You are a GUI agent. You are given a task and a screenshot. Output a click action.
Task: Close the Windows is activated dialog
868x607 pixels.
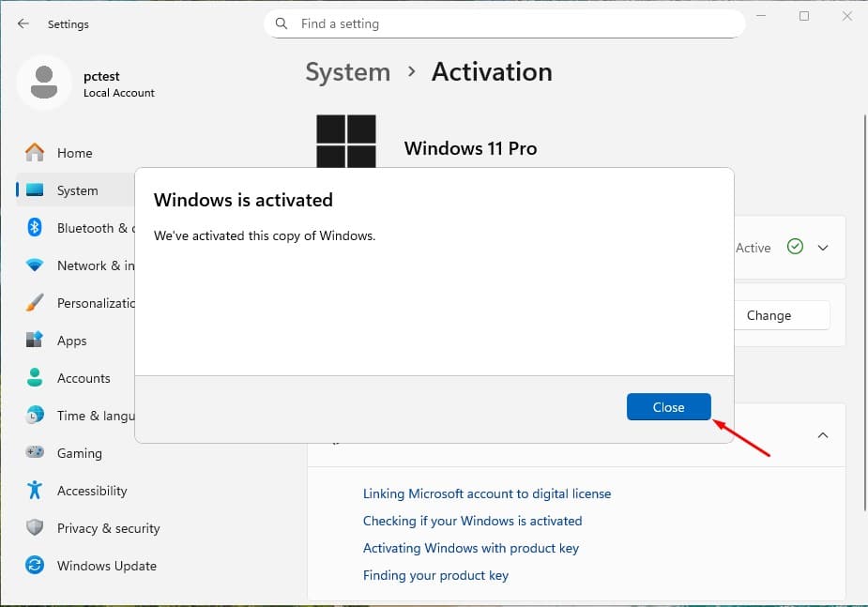[x=668, y=407]
